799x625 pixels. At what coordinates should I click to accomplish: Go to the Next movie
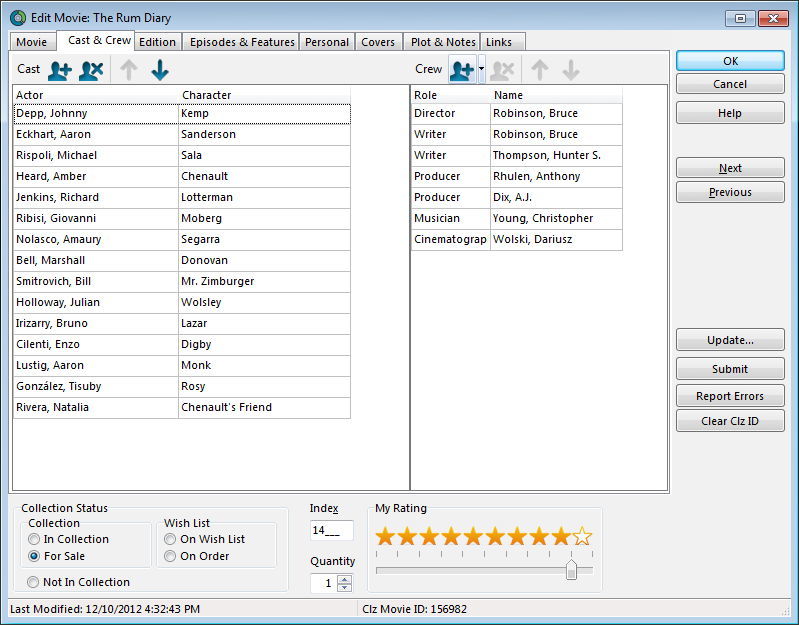[x=730, y=168]
